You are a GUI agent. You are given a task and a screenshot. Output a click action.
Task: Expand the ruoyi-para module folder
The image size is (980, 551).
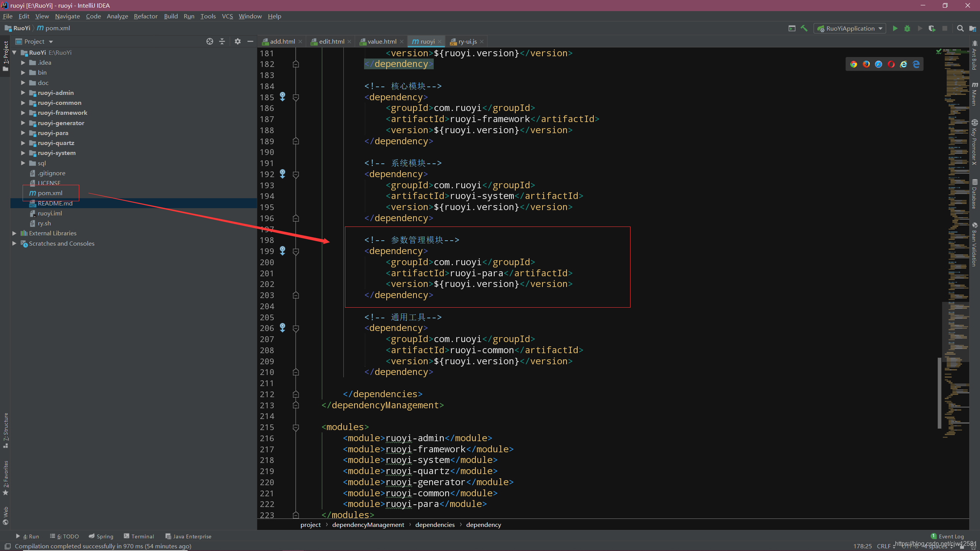(23, 133)
